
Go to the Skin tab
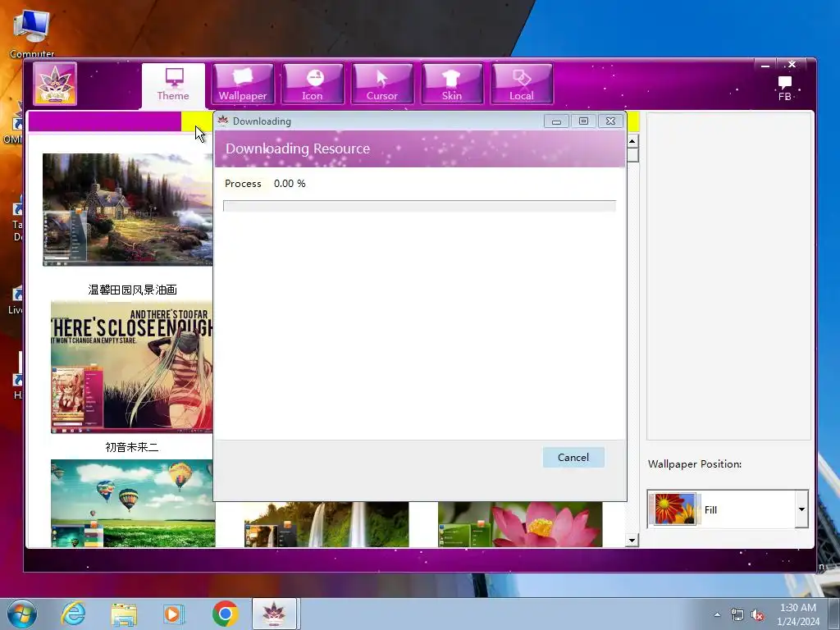(452, 84)
